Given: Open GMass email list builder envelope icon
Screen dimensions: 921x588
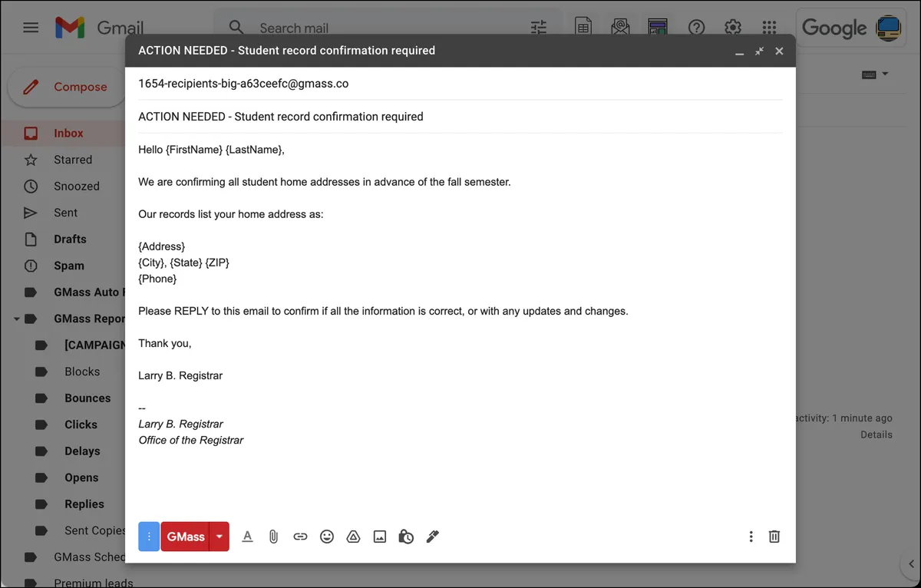Looking at the screenshot, I should pyautogui.click(x=620, y=28).
